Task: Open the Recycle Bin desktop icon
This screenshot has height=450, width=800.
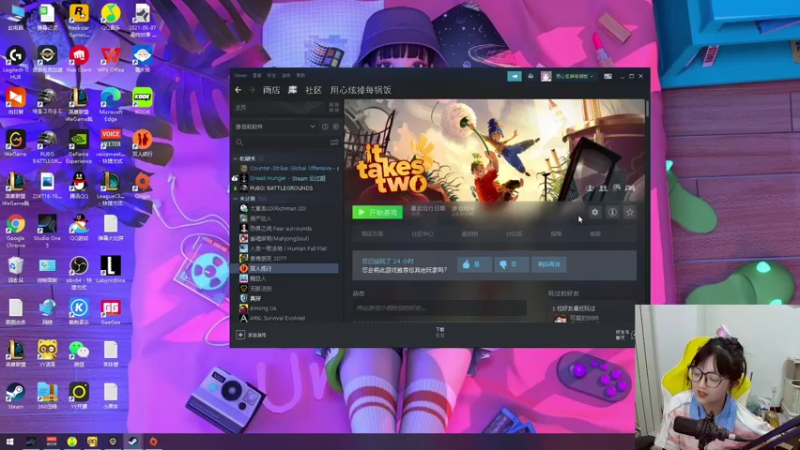Action: point(15,269)
